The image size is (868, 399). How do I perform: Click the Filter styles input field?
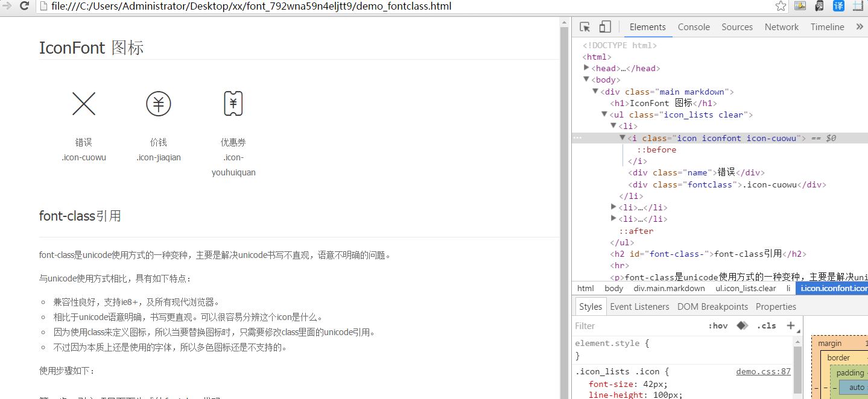(x=633, y=325)
